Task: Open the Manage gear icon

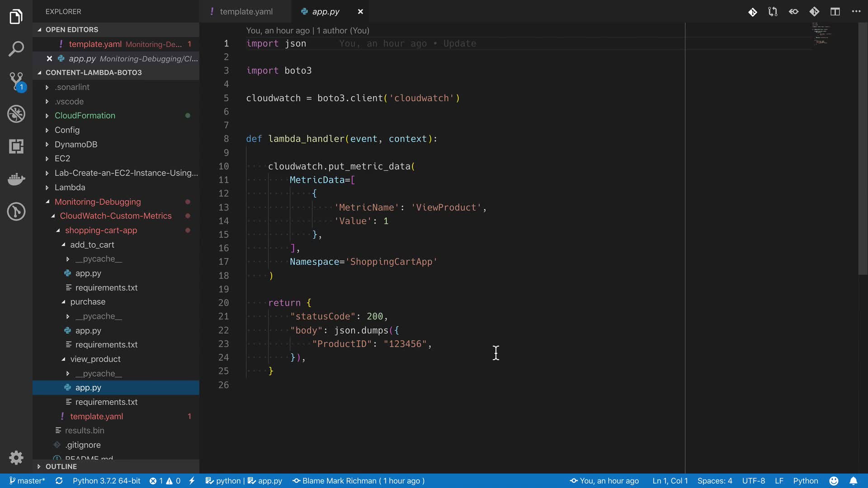Action: [16, 458]
